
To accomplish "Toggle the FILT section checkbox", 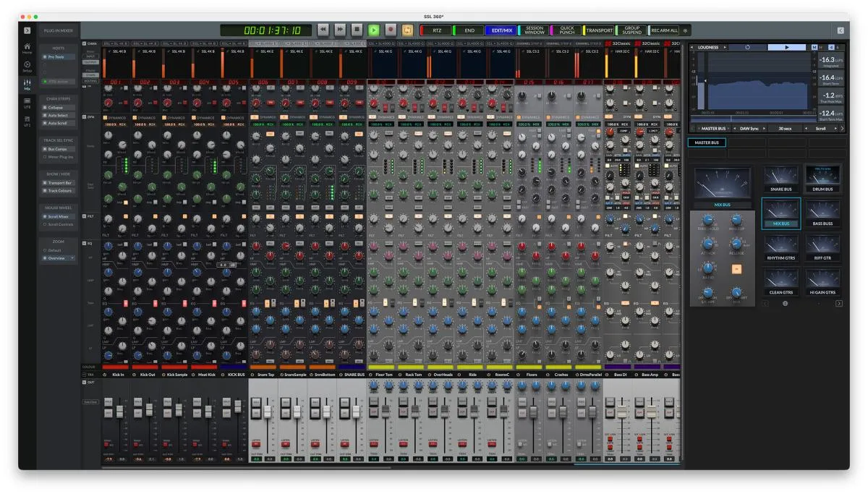I will (x=84, y=216).
